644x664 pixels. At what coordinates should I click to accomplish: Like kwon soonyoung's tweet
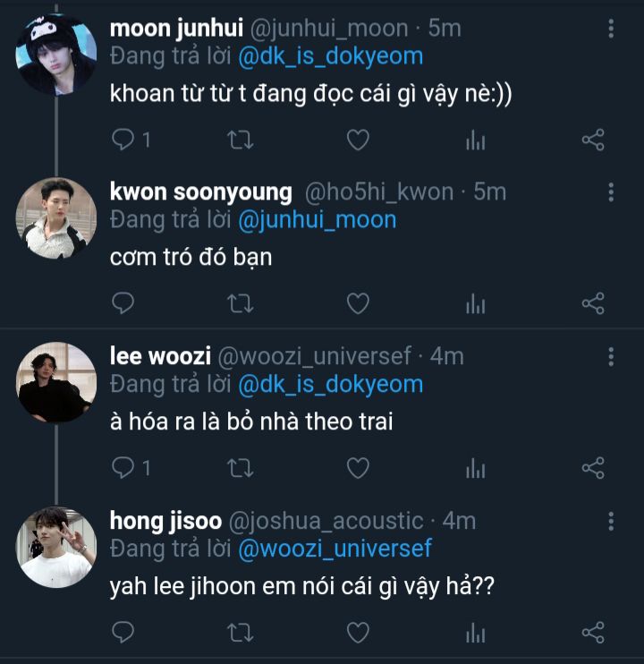(358, 303)
